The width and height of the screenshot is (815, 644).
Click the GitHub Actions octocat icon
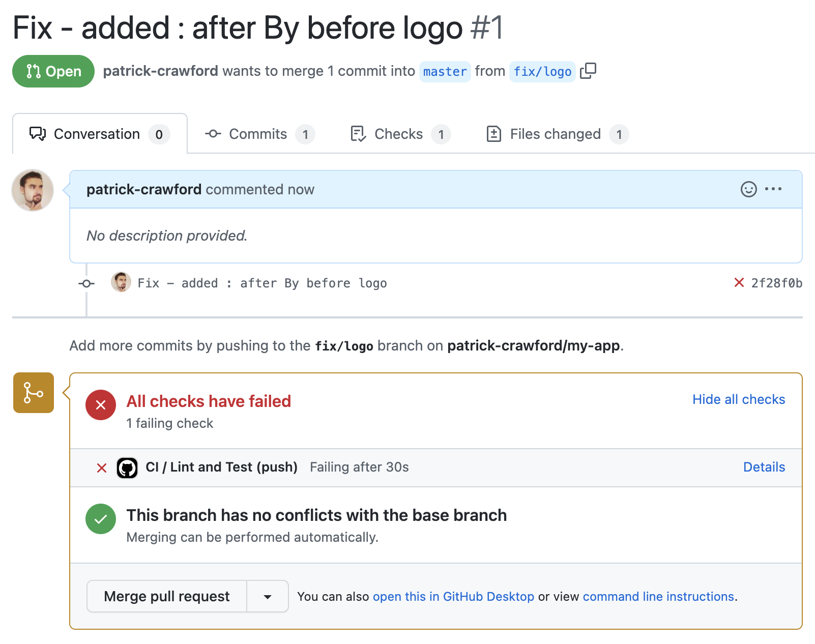click(127, 467)
